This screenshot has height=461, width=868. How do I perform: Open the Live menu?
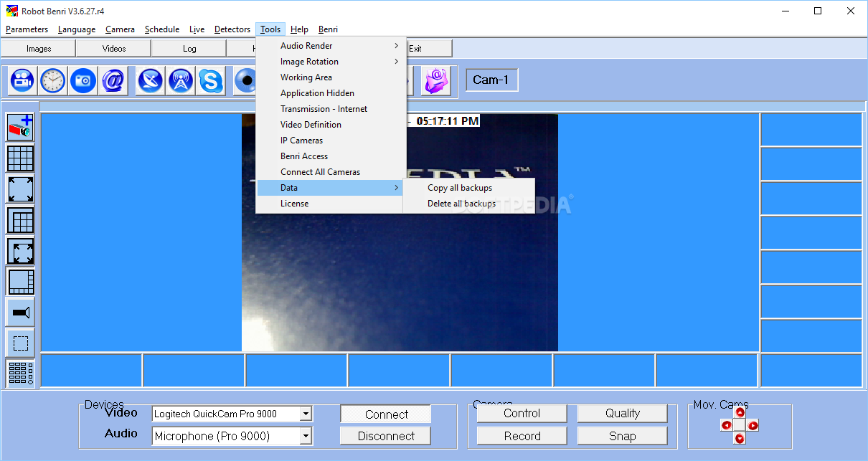pos(197,29)
